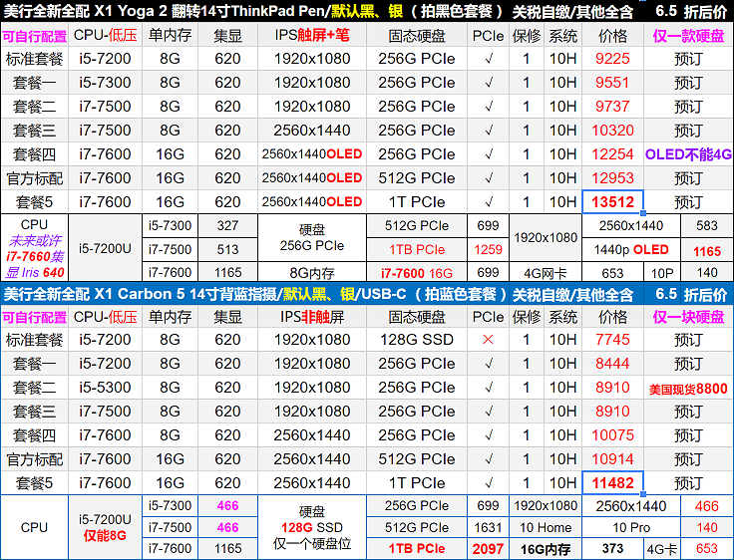This screenshot has width=734, height=560.
Task: Select the i5-7200U 仅能8G cell
Action: [x=105, y=527]
